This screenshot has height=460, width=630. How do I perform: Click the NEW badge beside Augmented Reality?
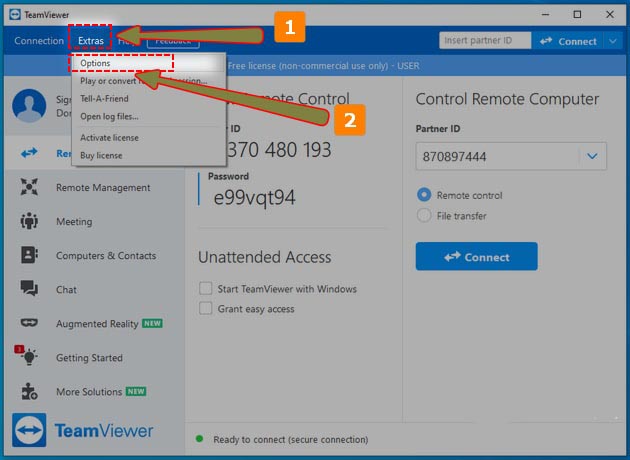pyautogui.click(x=152, y=323)
